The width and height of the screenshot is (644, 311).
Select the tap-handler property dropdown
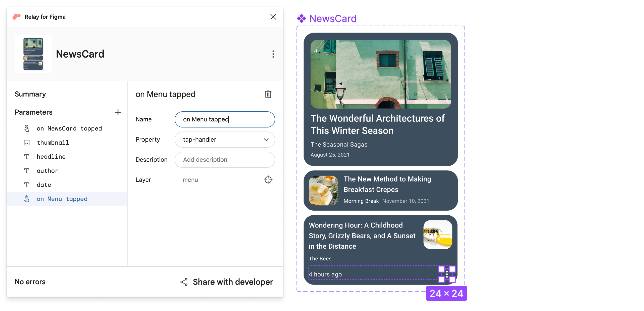click(225, 139)
